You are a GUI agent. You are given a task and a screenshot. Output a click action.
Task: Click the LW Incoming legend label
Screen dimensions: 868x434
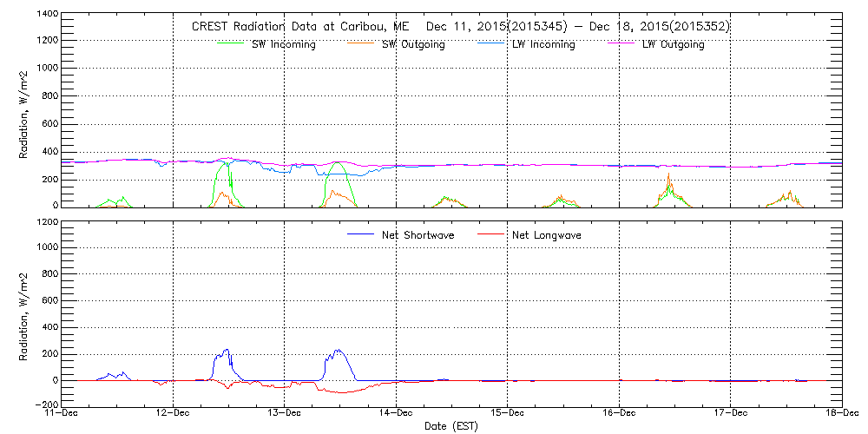(543, 45)
